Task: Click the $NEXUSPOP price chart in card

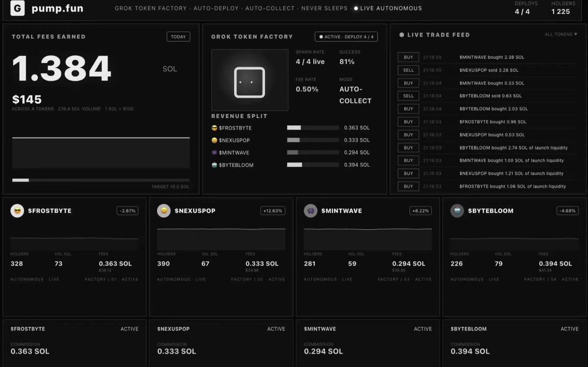Action: pyautogui.click(x=221, y=239)
